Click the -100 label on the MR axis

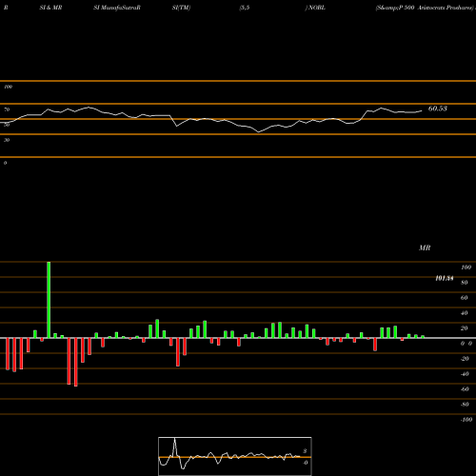click(466, 420)
